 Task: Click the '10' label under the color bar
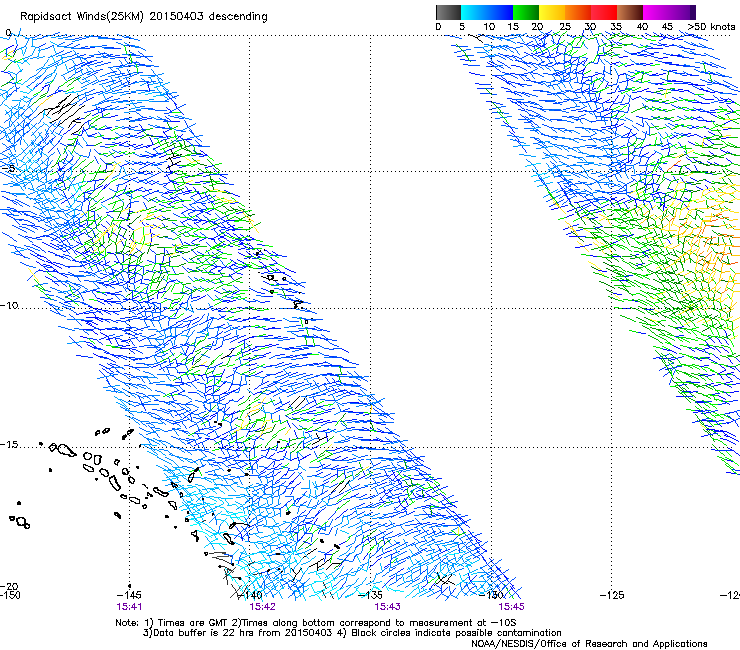[x=489, y=27]
